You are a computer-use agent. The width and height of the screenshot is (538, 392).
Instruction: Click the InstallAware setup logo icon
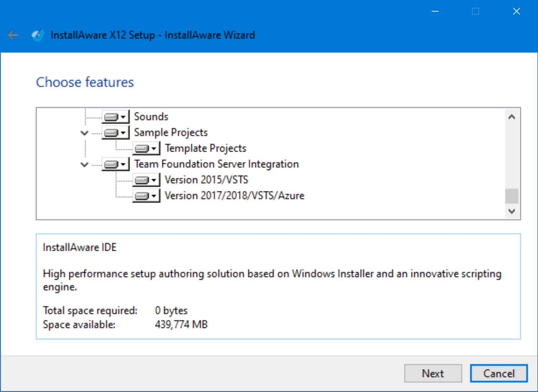click(38, 35)
